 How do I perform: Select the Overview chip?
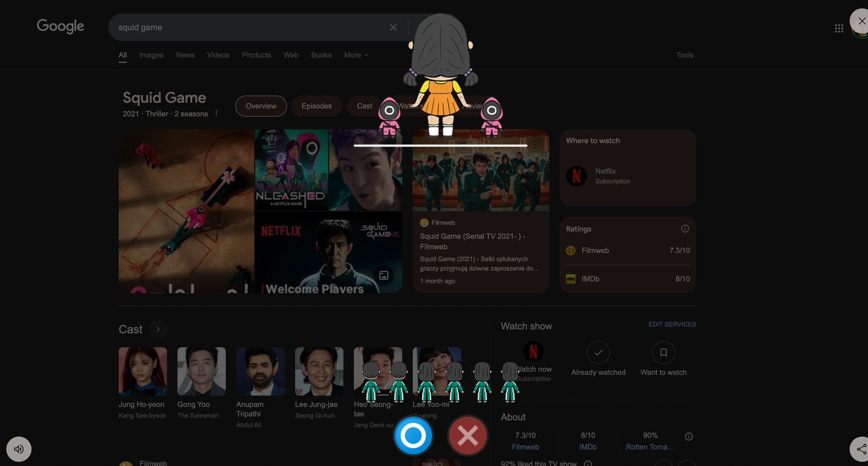261,106
